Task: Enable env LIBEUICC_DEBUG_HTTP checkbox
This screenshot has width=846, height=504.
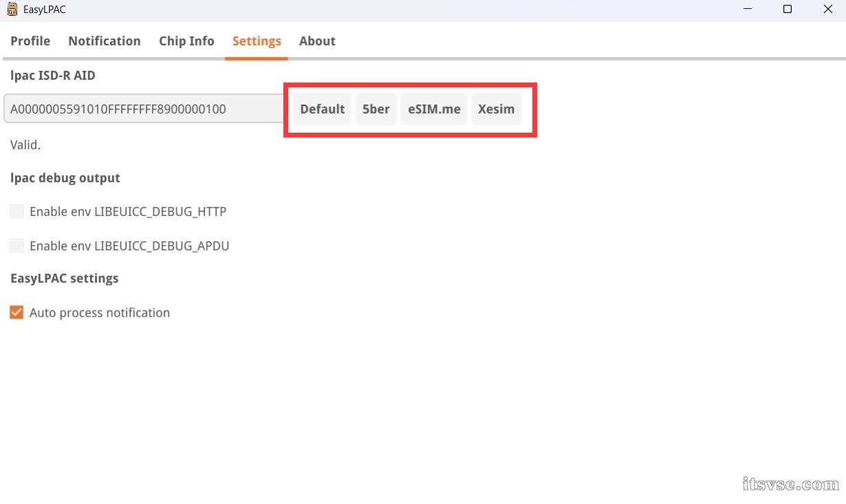Action: 17,211
